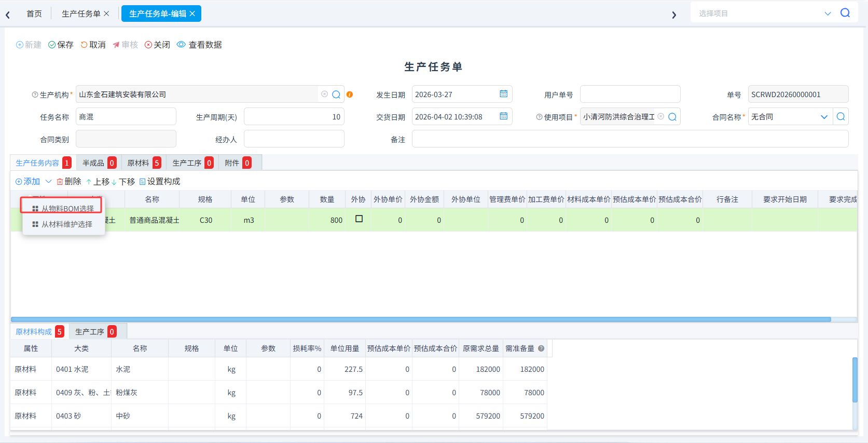The width and height of the screenshot is (868, 443).
Task: Expand the 添加 dropdown arrow
Action: pos(49,181)
